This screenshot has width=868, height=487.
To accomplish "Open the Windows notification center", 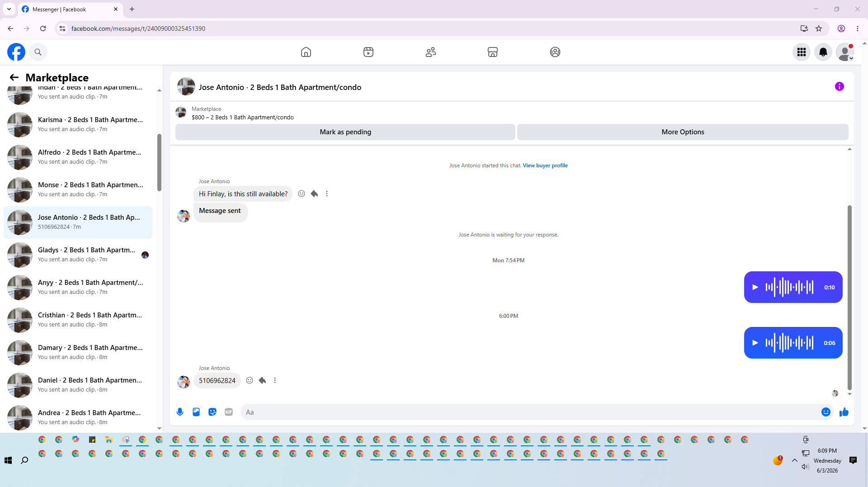I will click(x=853, y=460).
